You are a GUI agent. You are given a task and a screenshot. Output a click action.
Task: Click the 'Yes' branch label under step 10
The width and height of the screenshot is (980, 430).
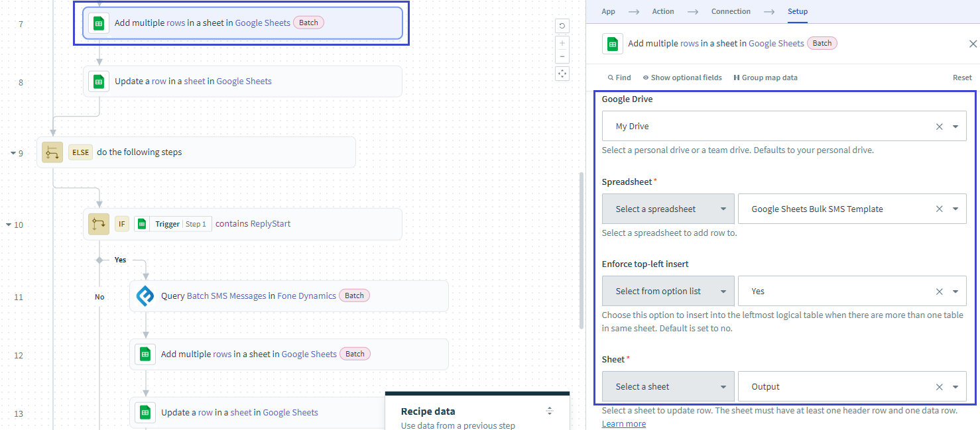click(120, 260)
